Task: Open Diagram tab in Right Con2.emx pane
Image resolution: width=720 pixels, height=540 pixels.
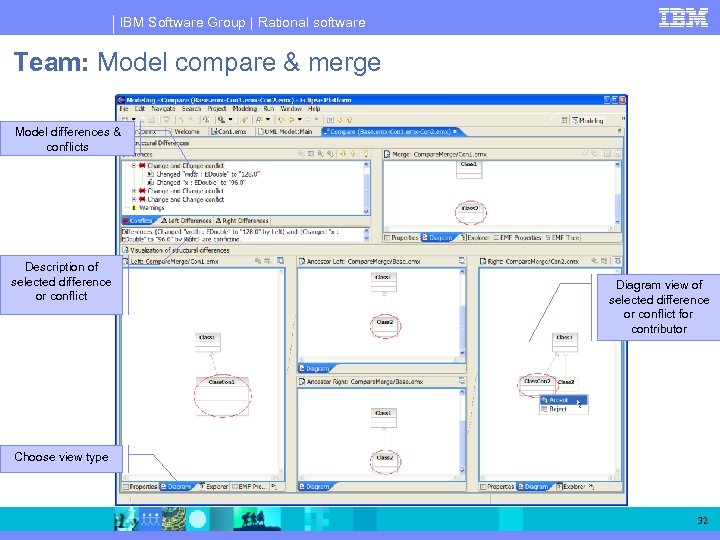Action: tap(535, 486)
